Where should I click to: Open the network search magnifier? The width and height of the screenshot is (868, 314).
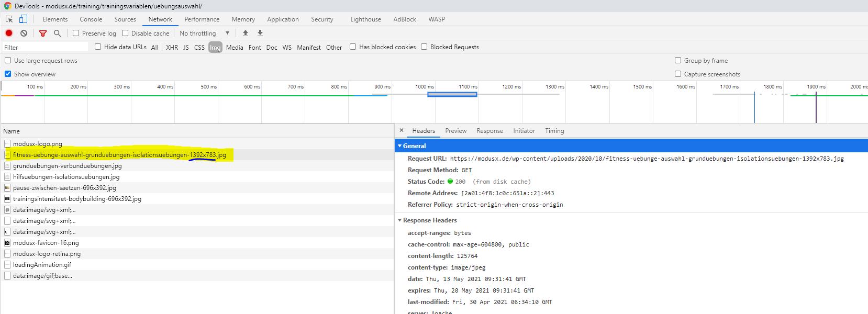58,33
